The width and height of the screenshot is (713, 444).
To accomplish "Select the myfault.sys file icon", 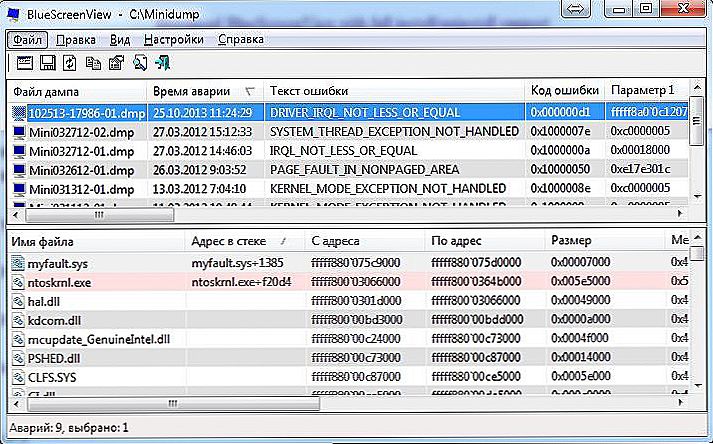I will [x=18, y=263].
